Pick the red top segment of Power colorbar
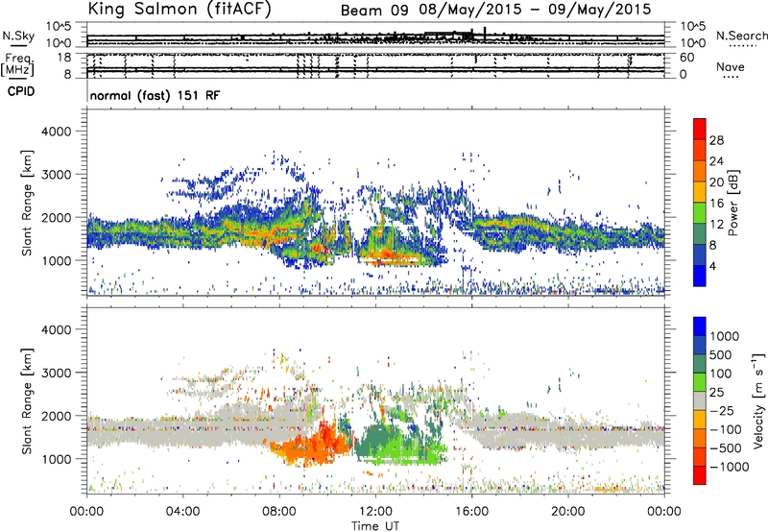The width and height of the screenshot is (768, 532). pyautogui.click(x=700, y=129)
